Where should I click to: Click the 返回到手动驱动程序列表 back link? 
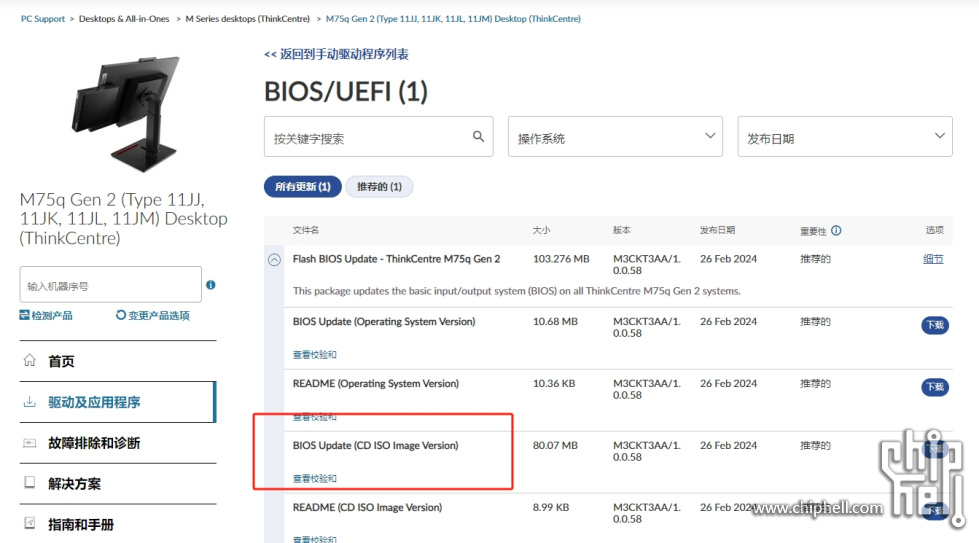(x=337, y=54)
